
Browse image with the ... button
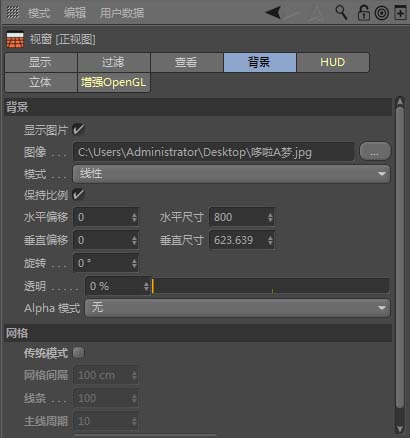(375, 152)
